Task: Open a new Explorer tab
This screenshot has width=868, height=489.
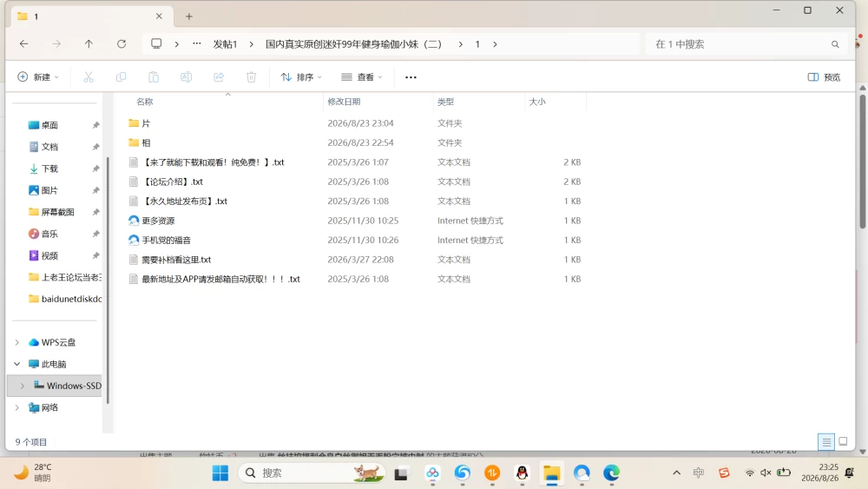Action: click(x=188, y=17)
